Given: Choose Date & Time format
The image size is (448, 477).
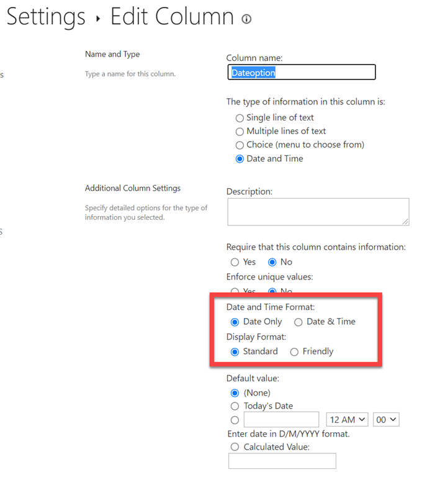Looking at the screenshot, I should (298, 322).
